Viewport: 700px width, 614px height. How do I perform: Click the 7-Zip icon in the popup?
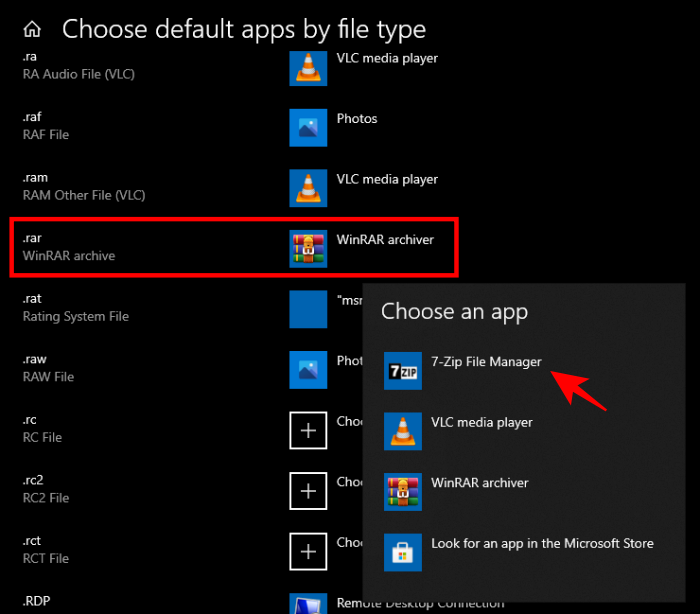pyautogui.click(x=403, y=371)
